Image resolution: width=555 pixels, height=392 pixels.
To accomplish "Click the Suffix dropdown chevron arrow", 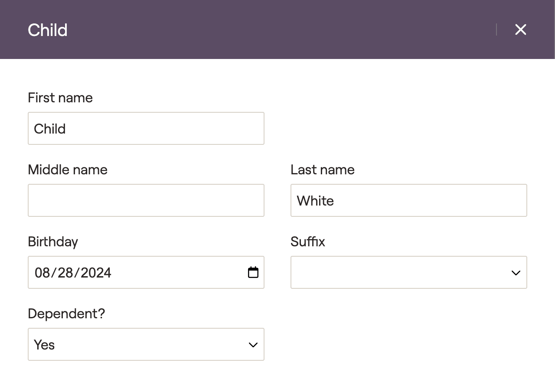I will 516,273.
